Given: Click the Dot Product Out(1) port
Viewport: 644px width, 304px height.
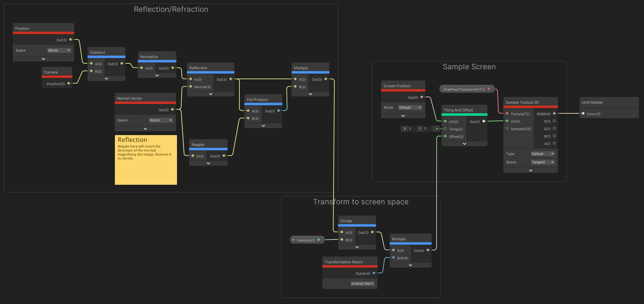Looking at the screenshot, I should (x=279, y=111).
